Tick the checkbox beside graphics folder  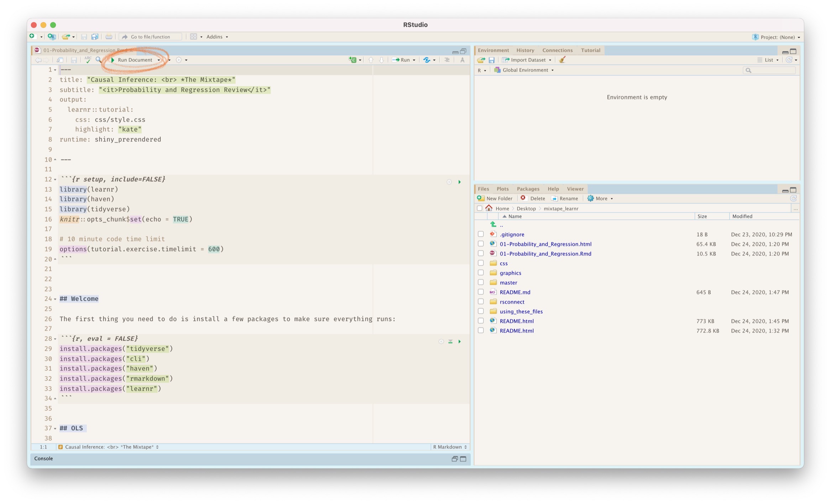pyautogui.click(x=481, y=273)
